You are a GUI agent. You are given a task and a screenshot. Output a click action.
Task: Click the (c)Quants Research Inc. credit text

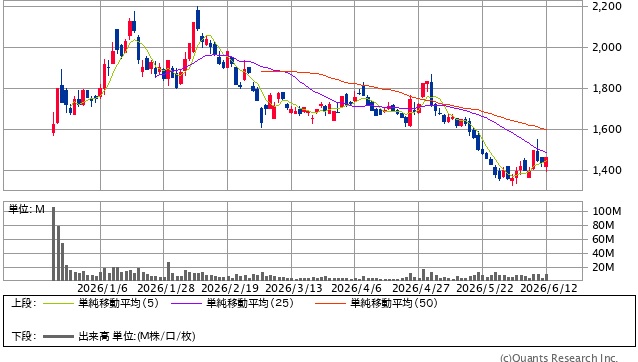click(559, 358)
